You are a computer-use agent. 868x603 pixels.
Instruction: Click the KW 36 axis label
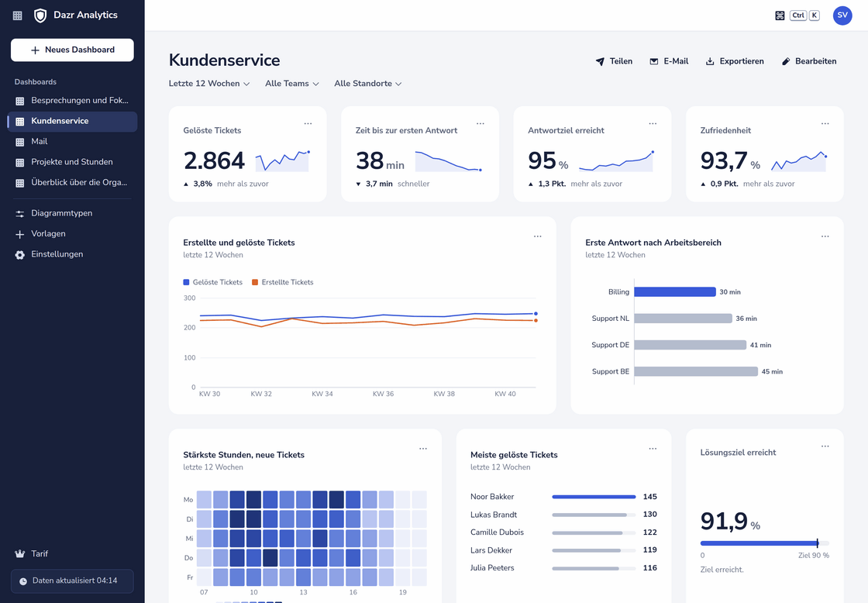[x=383, y=395]
